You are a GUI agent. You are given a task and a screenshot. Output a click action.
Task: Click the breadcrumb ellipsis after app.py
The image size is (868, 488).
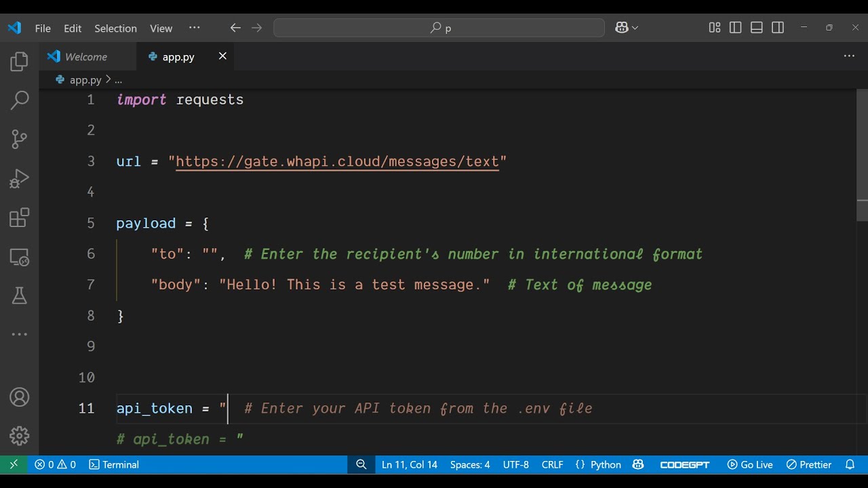[118, 80]
